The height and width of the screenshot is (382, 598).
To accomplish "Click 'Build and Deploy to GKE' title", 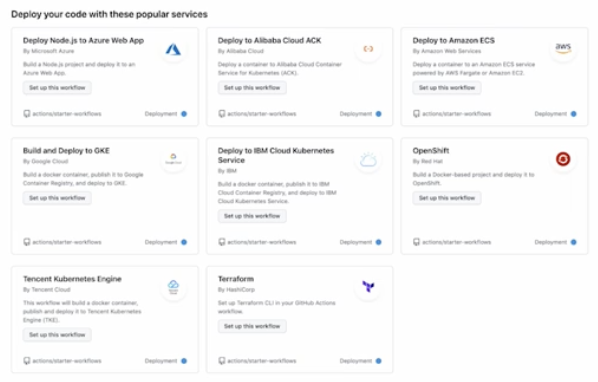I will pos(66,151).
